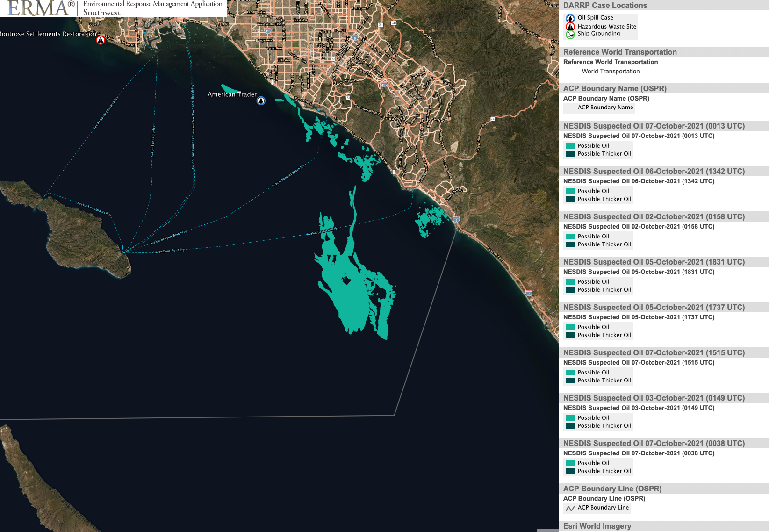The width and height of the screenshot is (769, 532).
Task: Click gray header NESDIS 06-October-2021 (1342 UTC)
Action: (x=664, y=171)
